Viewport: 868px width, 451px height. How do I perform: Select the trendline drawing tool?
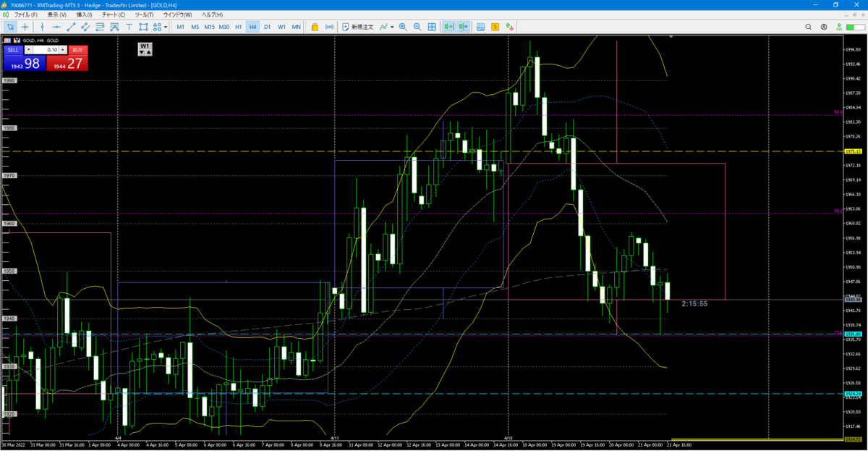pos(71,27)
